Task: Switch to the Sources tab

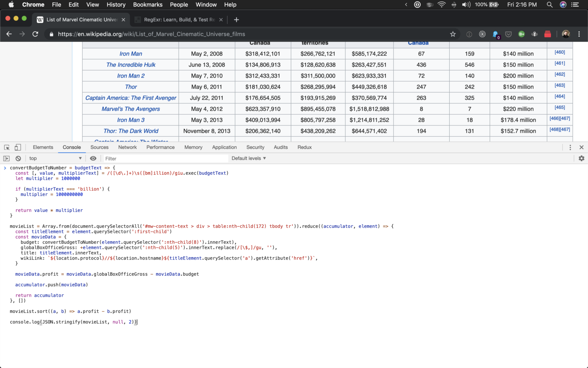Action: [x=100, y=147]
